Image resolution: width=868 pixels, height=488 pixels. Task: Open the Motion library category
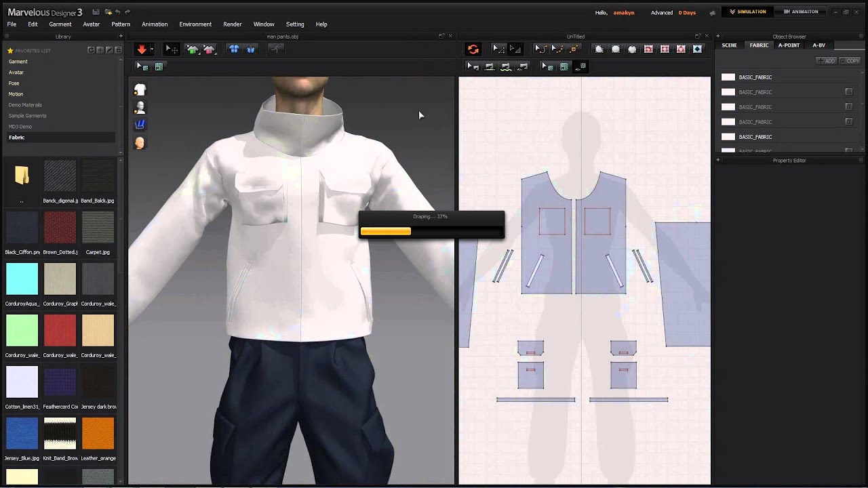pyautogui.click(x=16, y=94)
